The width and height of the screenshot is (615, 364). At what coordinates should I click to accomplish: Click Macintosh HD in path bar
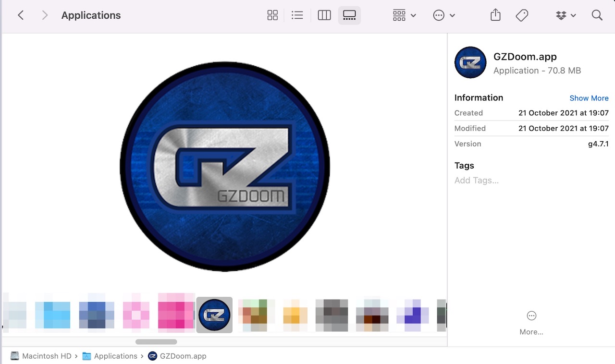point(41,356)
